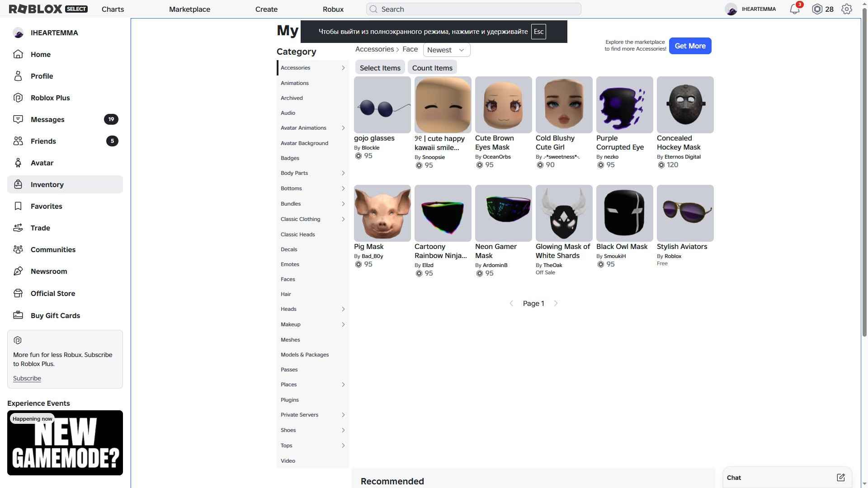Open creator link TheOak
Viewport: 868px width, 488px height.
(552, 265)
